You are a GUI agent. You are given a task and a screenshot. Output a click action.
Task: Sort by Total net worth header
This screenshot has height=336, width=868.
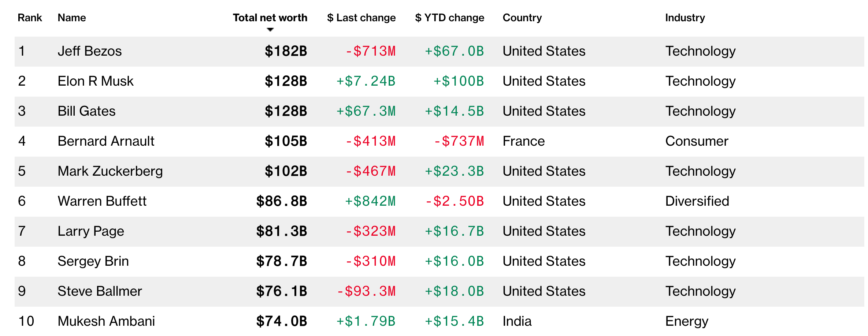270,18
